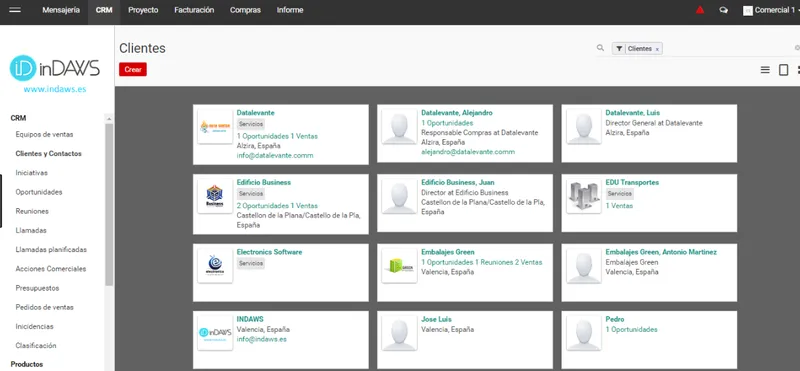Open Clasificación in sidebar
800x371 pixels.
(36, 345)
